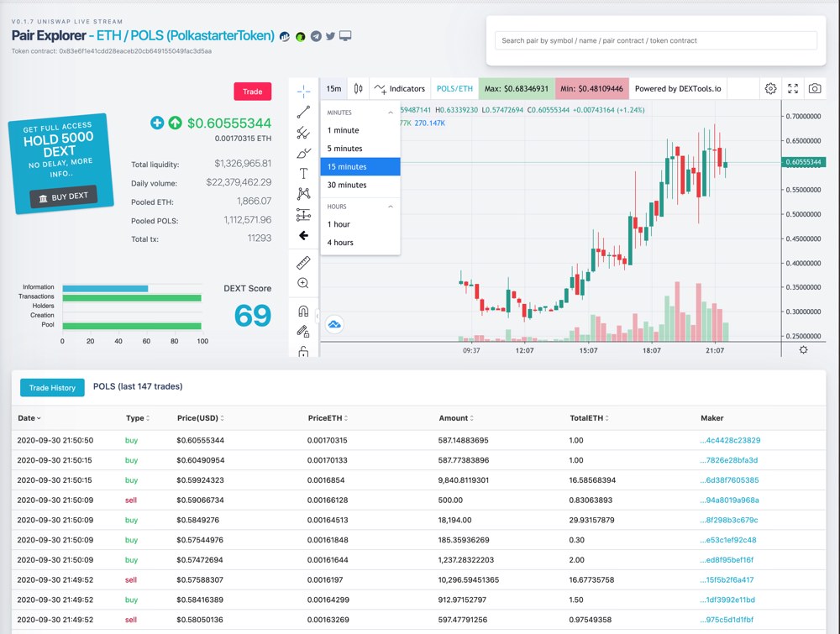Image resolution: width=840 pixels, height=634 pixels.
Task: Choose 15 minutes interval
Action: coord(360,166)
